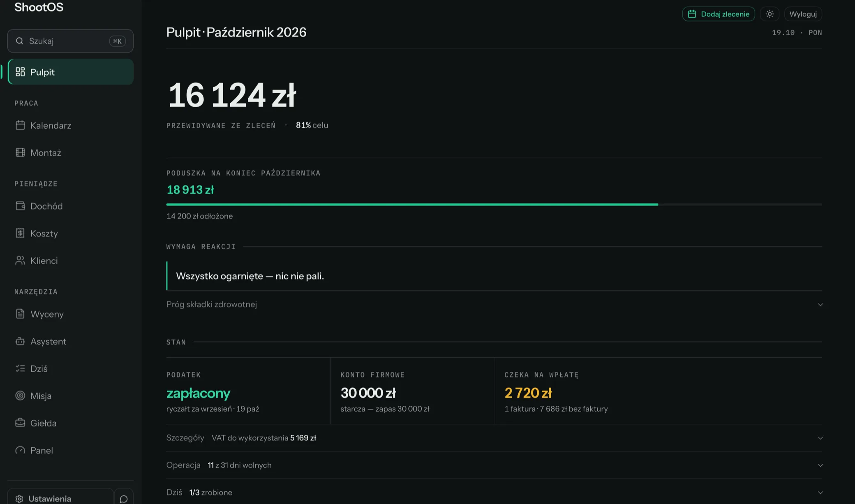Screen dimensions: 855x504
Task: Expand the Próg składki zdrowotnej row
Action: click(x=494, y=304)
